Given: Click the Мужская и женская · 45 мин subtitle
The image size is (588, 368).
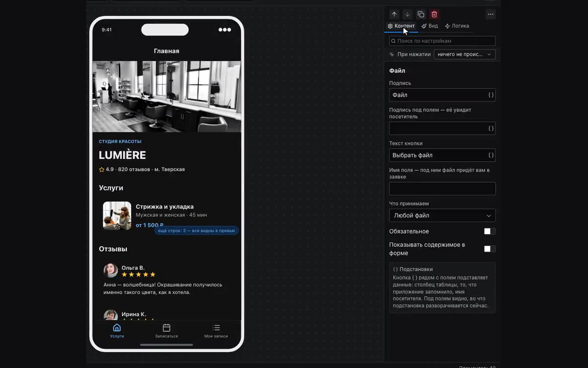Looking at the screenshot, I should tap(171, 215).
